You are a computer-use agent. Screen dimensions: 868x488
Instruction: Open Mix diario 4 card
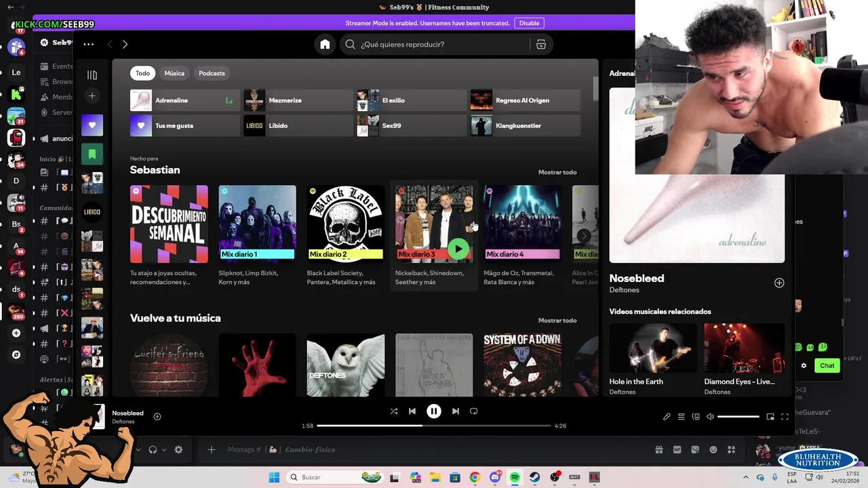point(522,235)
